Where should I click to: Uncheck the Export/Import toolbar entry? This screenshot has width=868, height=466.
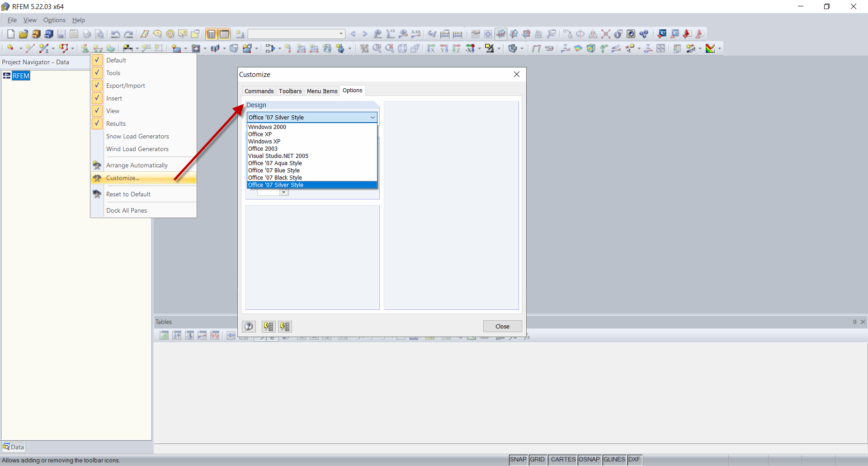coord(97,85)
